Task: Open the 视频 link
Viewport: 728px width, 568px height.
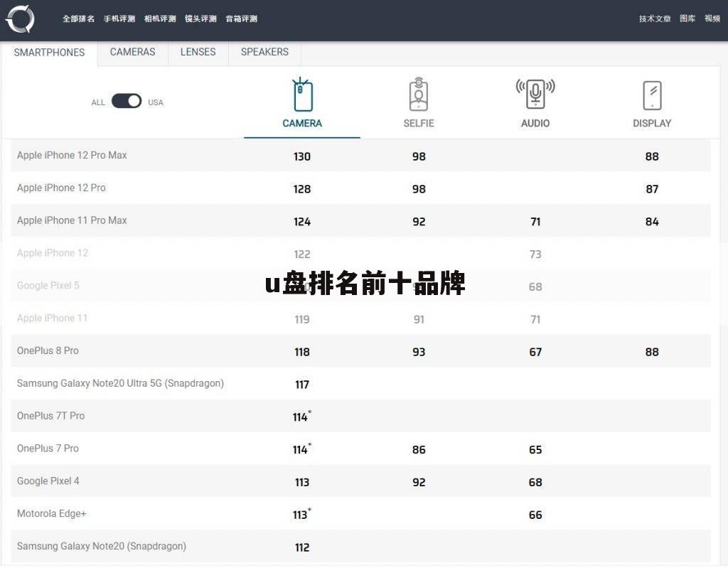Action: (x=712, y=18)
